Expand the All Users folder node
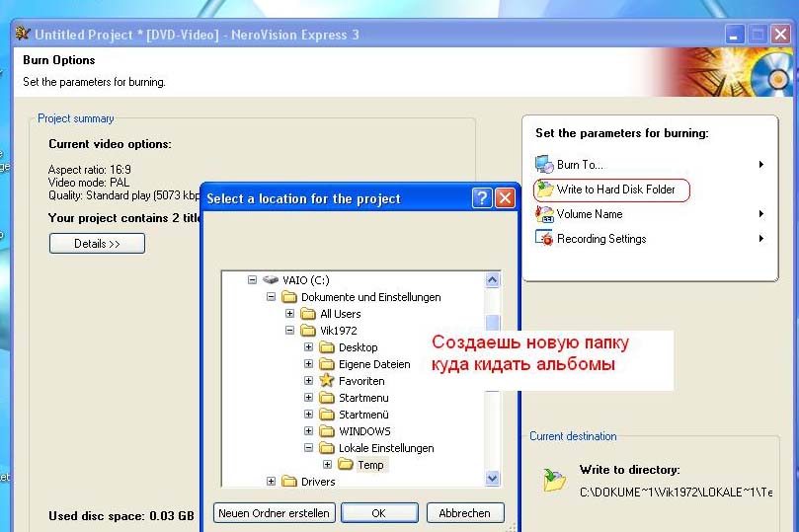799x532 pixels. pos(290,314)
